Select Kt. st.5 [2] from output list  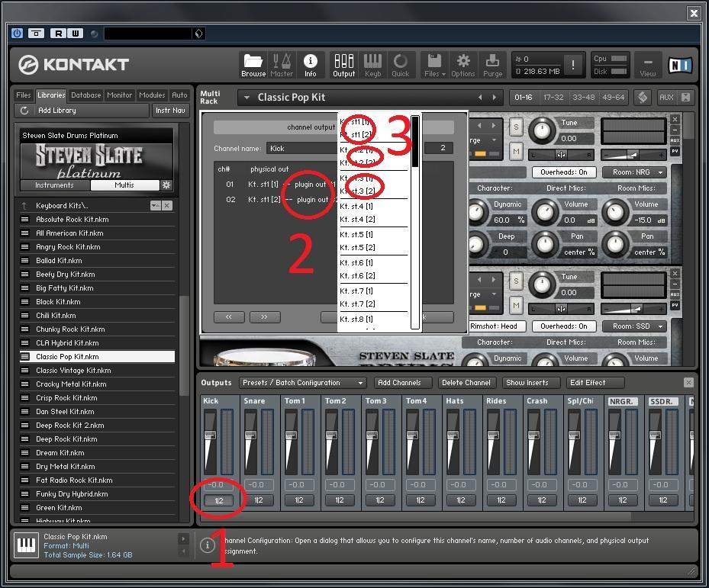coord(357,247)
